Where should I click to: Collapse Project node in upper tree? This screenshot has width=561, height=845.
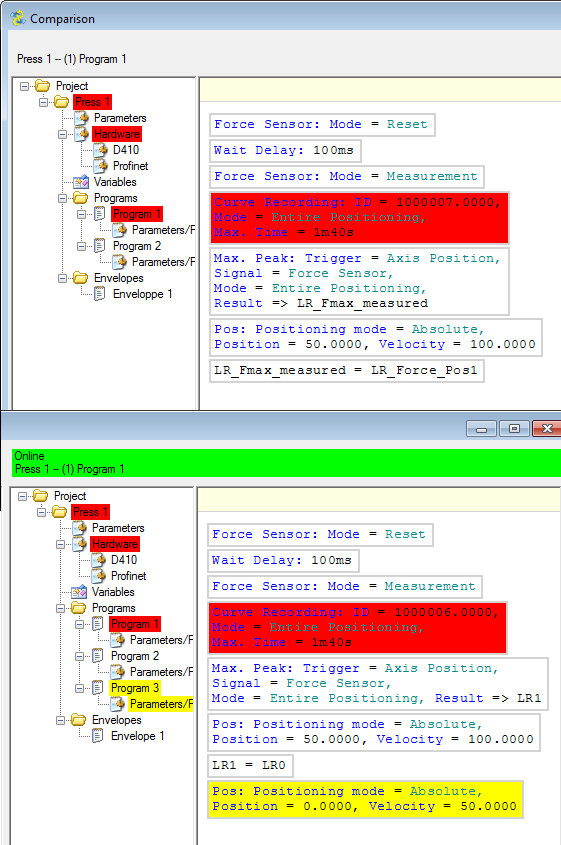click(x=24, y=86)
